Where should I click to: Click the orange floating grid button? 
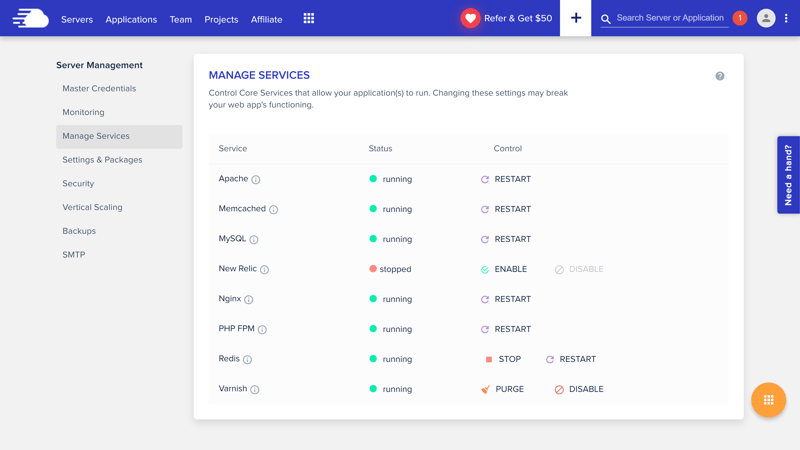[768, 400]
